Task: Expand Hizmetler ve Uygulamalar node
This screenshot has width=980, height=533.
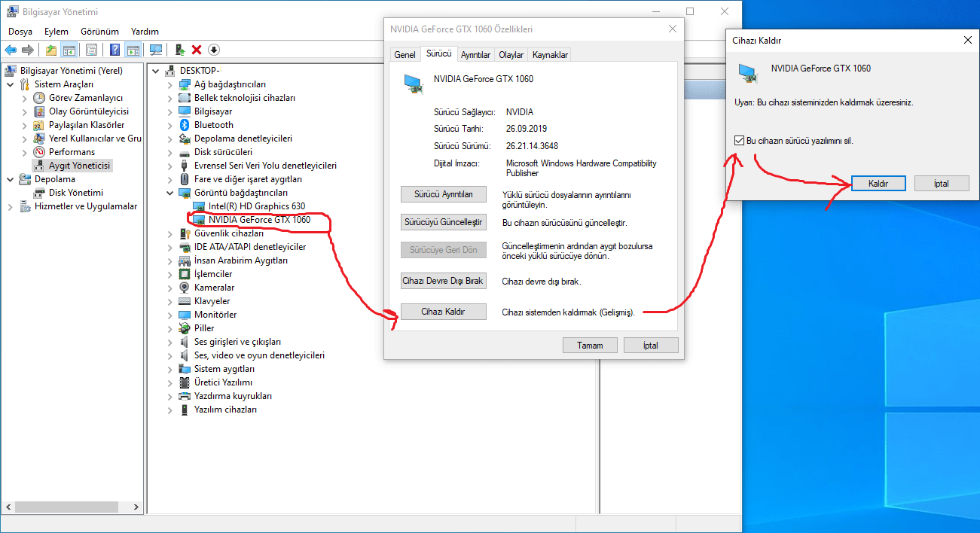Action: click(x=10, y=206)
